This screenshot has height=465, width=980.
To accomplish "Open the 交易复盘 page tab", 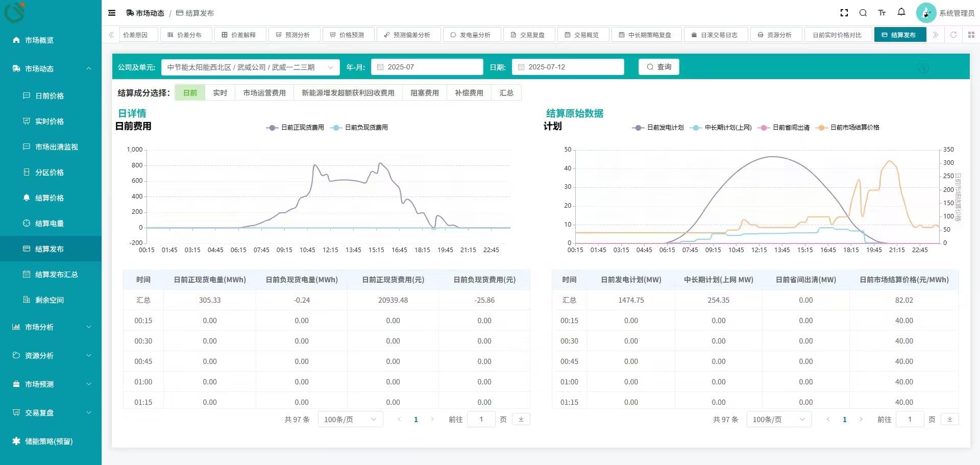I will (528, 35).
